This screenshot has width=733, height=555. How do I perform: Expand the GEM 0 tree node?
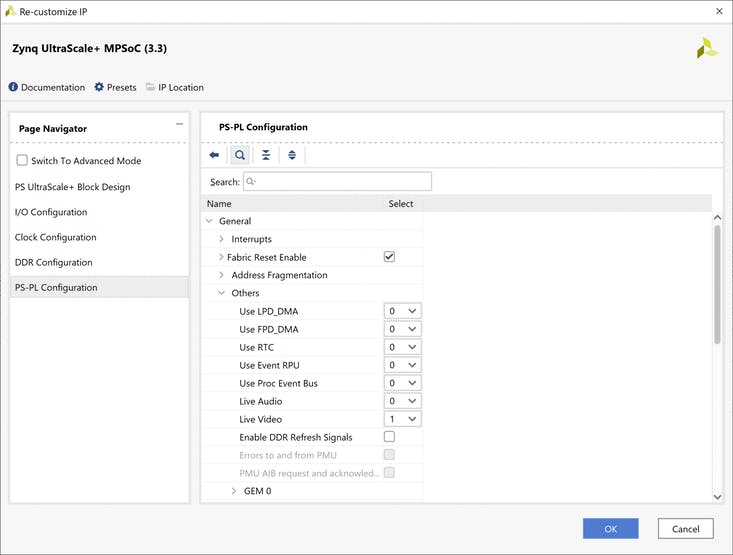click(234, 491)
